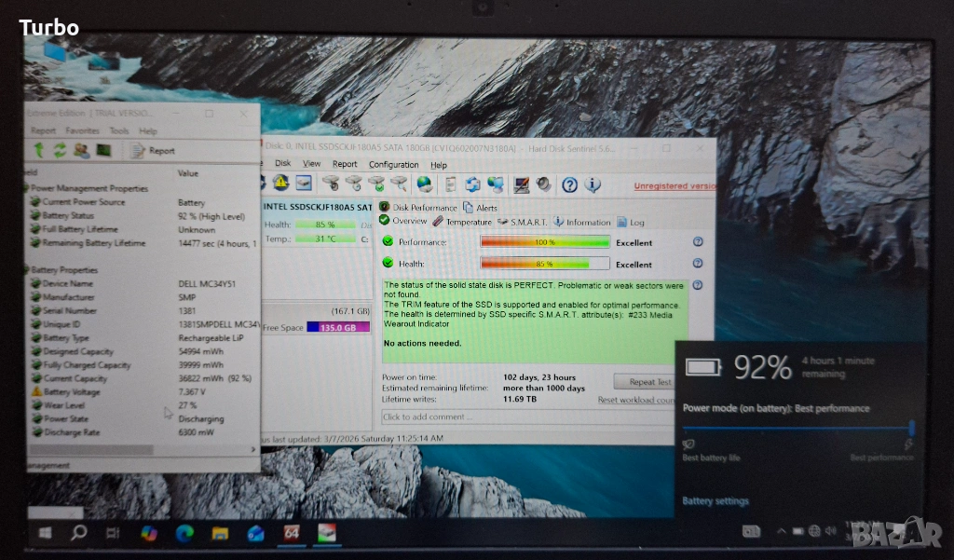Switch to the Temperature tab
Image resolution: width=954 pixels, height=560 pixels.
[461, 222]
